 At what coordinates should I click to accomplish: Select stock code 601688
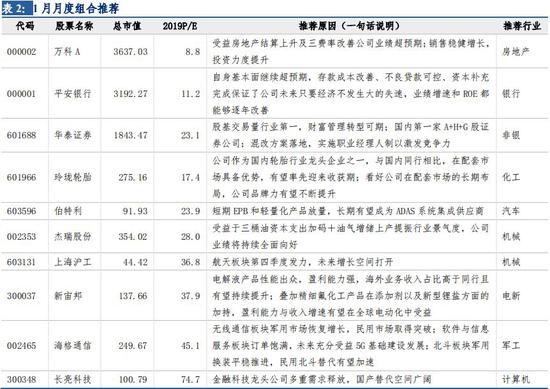click(21, 135)
